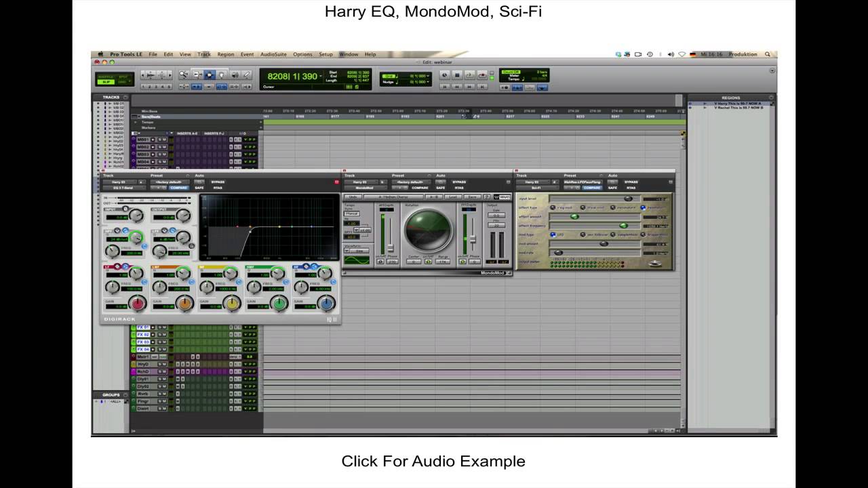Open MondoMod Medium Chorus preset menu
The height and width of the screenshot is (488, 868).
[x=393, y=197]
